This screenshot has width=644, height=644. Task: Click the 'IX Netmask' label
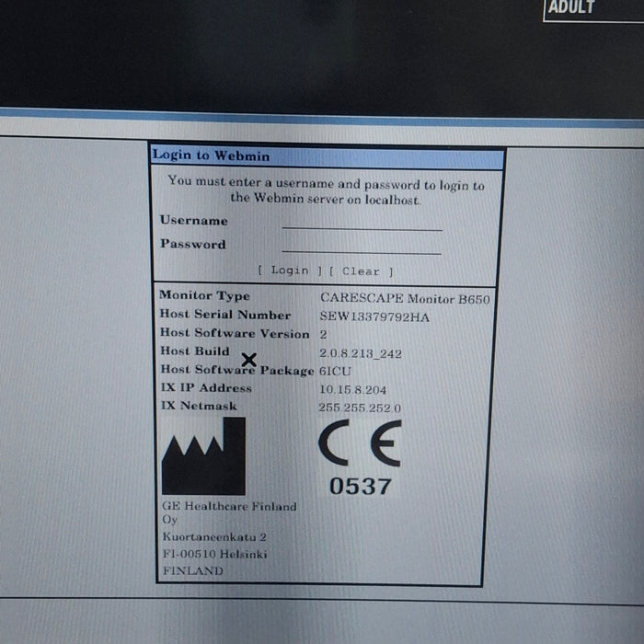coord(200,406)
